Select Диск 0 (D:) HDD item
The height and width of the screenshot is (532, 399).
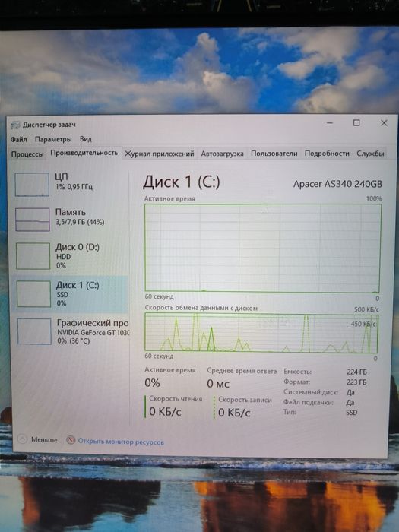70,256
